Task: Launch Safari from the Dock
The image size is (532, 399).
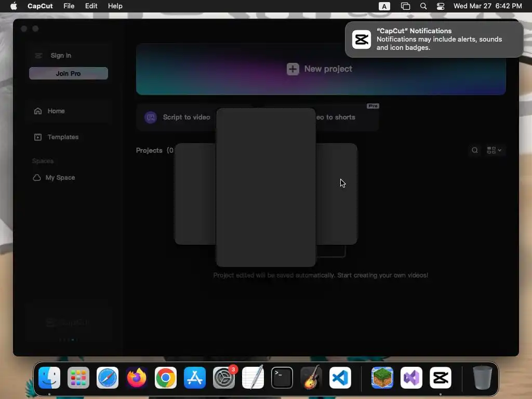Action: tap(108, 378)
